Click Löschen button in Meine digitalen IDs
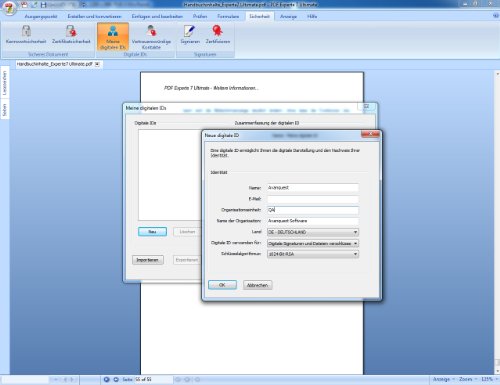 (x=187, y=232)
